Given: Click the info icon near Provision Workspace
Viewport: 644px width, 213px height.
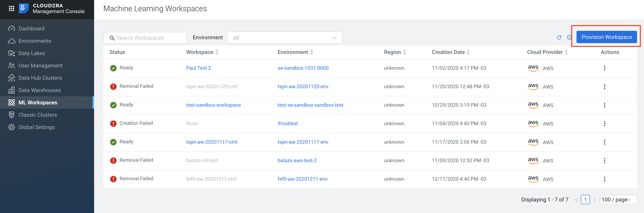Looking at the screenshot, I should click(x=569, y=37).
